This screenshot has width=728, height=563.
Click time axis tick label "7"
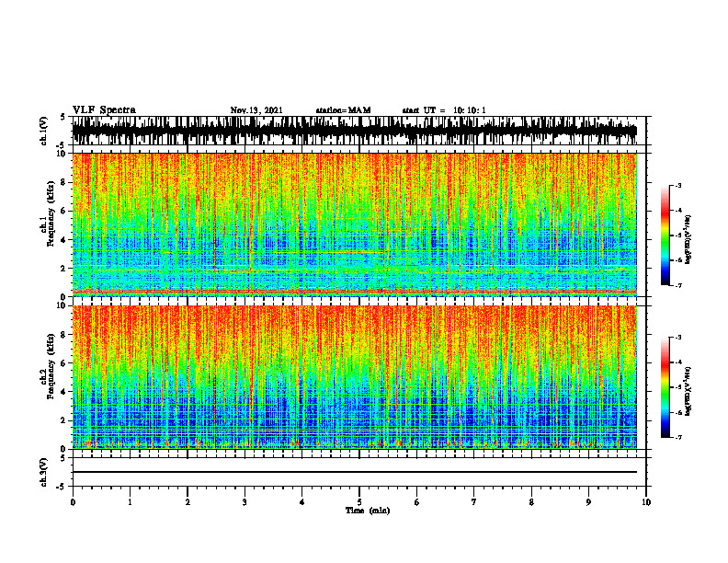474,502
